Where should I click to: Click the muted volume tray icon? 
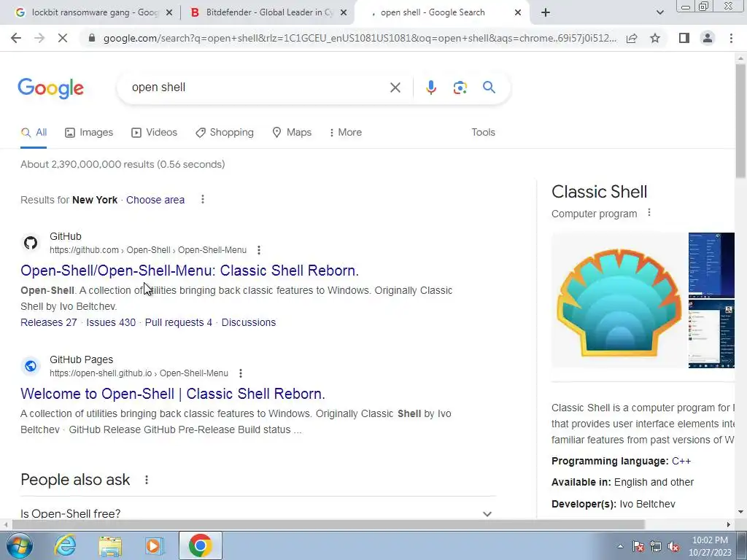(x=673, y=547)
